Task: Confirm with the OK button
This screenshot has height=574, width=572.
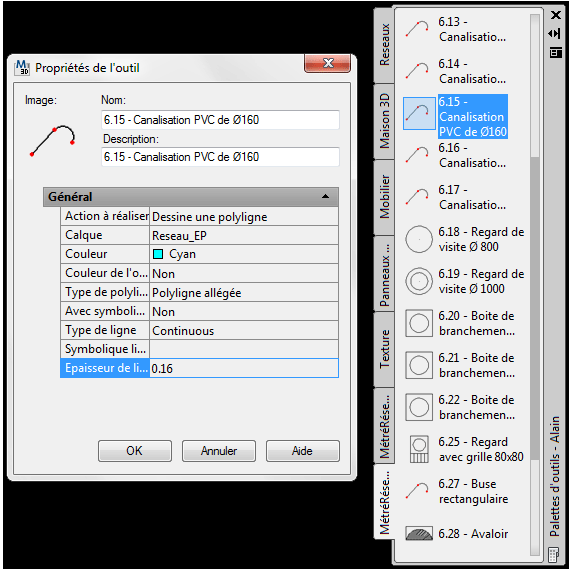Action: pos(135,451)
